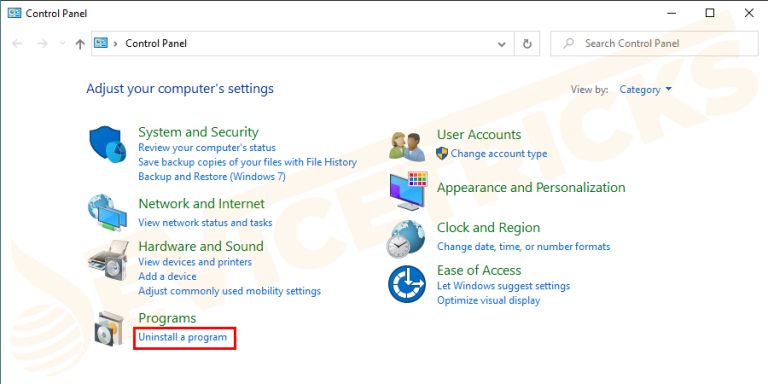Open the address bar history dropdown chevron
This screenshot has height=384, width=768.
pyautogui.click(x=502, y=44)
